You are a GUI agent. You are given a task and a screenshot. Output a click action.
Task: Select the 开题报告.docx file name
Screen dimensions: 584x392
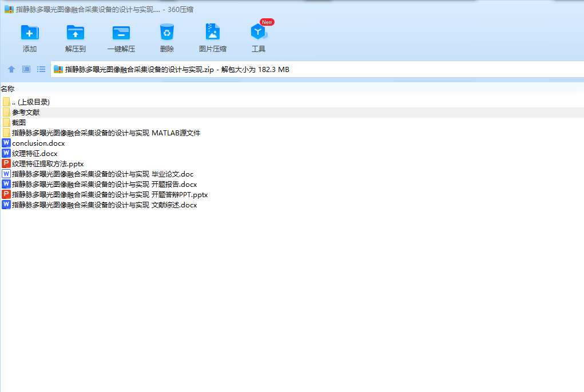[x=104, y=184]
